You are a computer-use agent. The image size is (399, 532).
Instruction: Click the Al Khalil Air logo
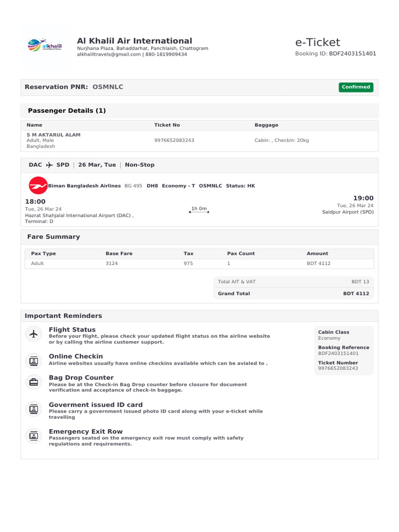point(45,47)
